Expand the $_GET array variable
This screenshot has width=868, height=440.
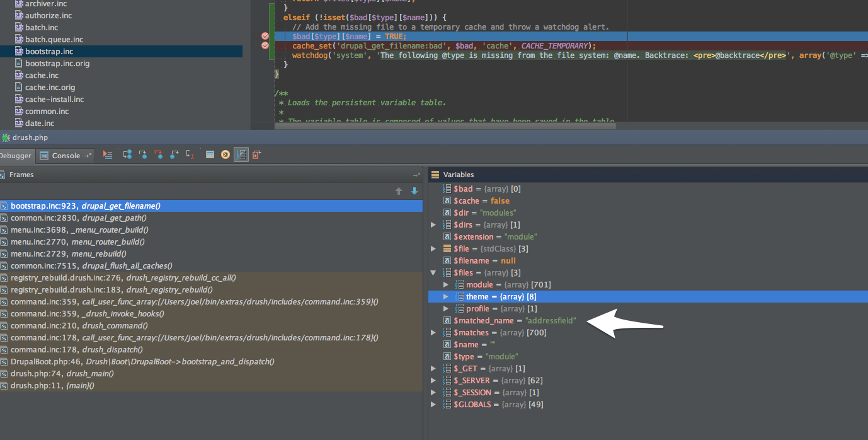pos(433,369)
